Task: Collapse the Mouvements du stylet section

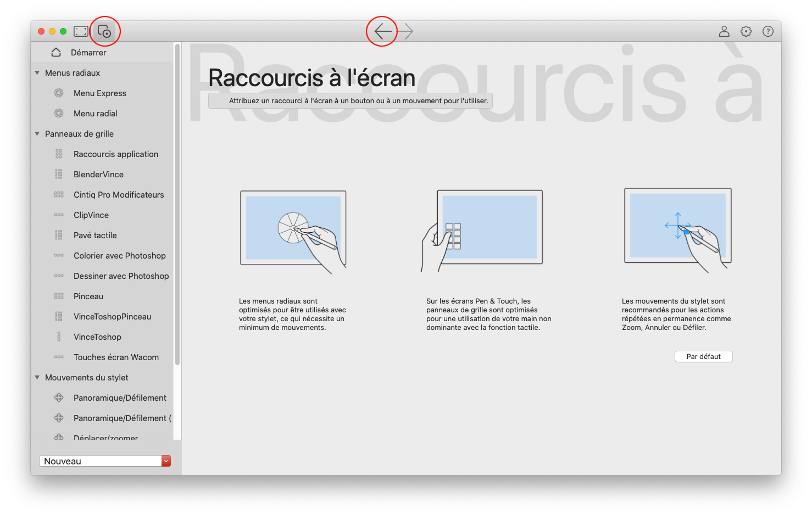Action: point(37,378)
